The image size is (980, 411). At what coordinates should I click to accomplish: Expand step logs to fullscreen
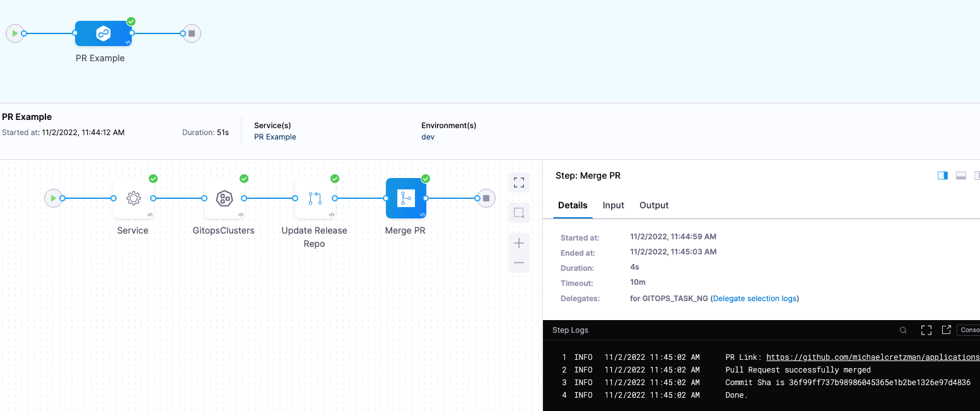(926, 330)
